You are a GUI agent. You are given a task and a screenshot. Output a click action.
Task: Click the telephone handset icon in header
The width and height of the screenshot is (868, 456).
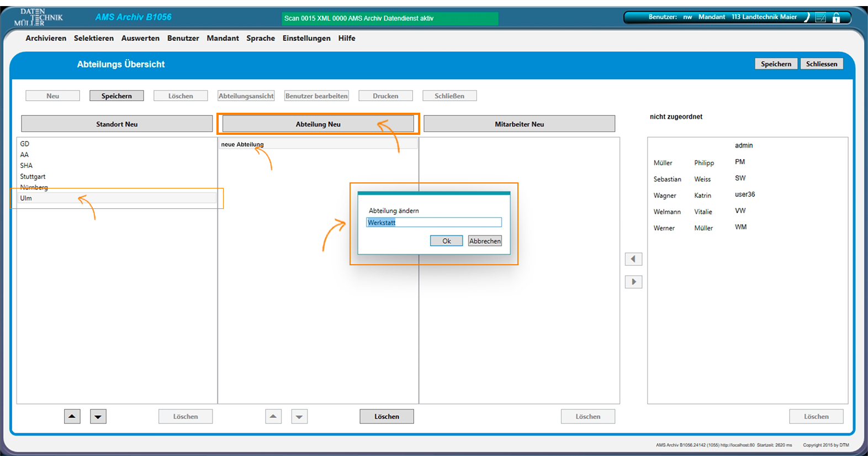pyautogui.click(x=807, y=18)
